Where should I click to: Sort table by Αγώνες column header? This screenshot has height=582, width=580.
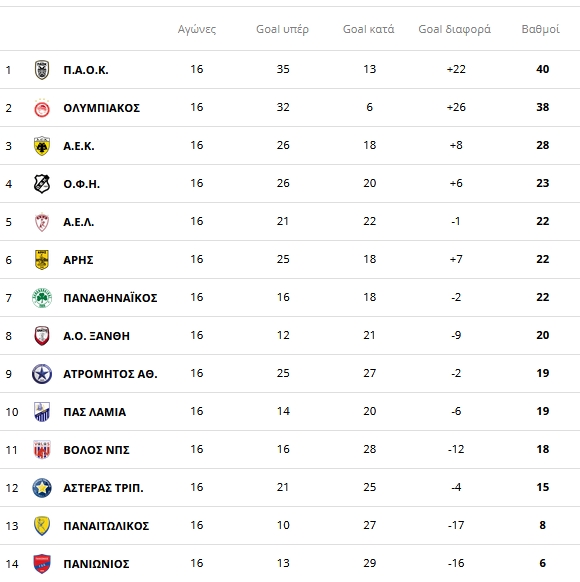tap(197, 29)
